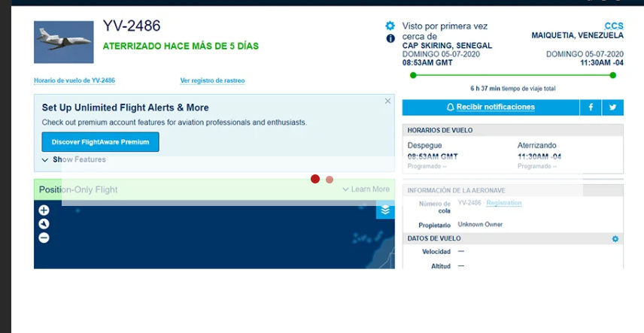Open Ver registro de rastreo link

(212, 80)
